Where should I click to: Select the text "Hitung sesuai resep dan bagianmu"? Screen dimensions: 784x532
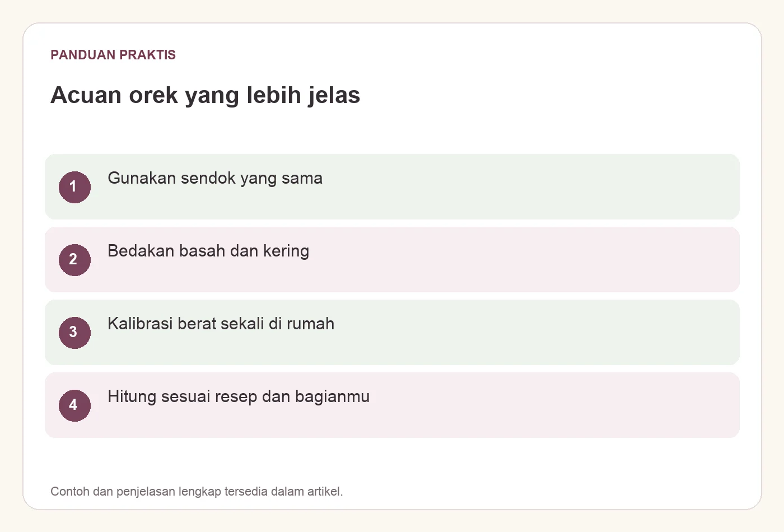[239, 396]
